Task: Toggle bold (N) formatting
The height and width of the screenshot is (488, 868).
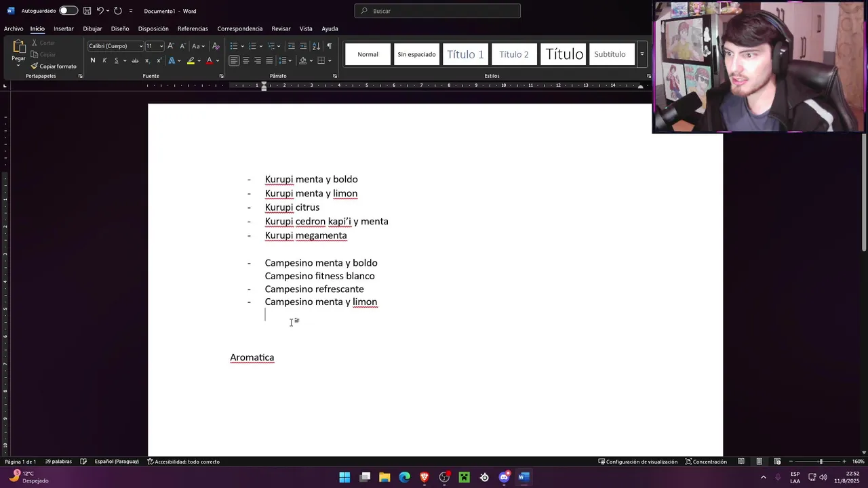Action: [93, 60]
